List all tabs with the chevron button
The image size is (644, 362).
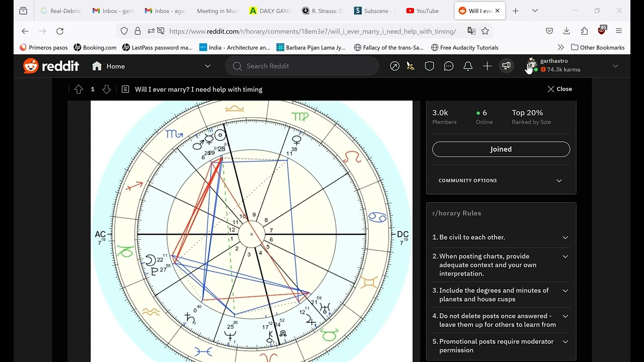535,11
